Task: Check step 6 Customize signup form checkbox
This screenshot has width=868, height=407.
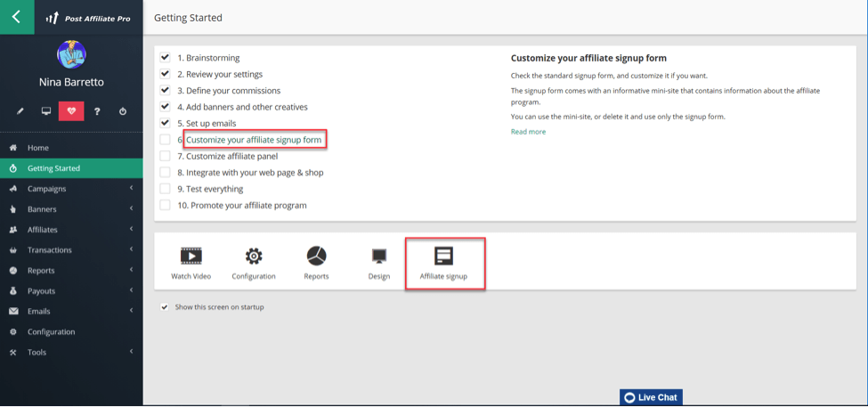Action: tap(165, 140)
